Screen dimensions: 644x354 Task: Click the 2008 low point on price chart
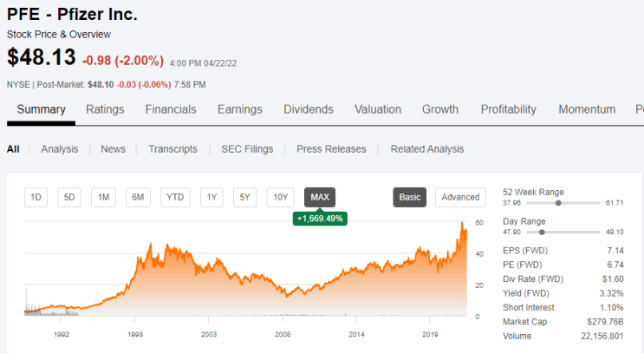287,296
